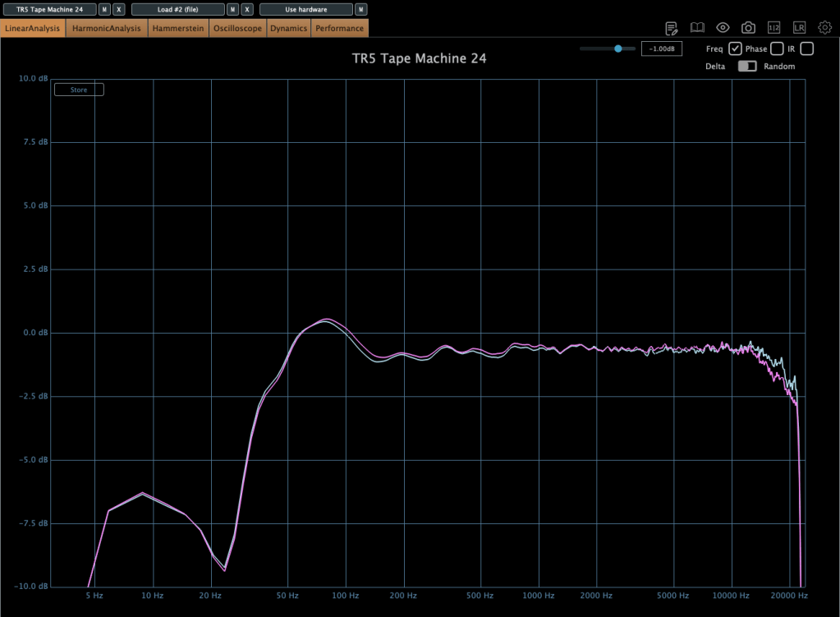Viewport: 840px width, 617px height.
Task: Open the notes editor icon
Action: [672, 28]
